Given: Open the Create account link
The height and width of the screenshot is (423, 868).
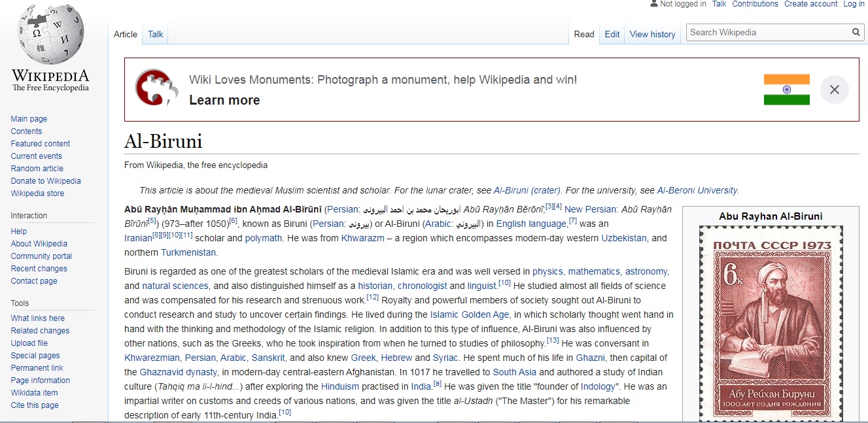Looking at the screenshot, I should pyautogui.click(x=810, y=4).
